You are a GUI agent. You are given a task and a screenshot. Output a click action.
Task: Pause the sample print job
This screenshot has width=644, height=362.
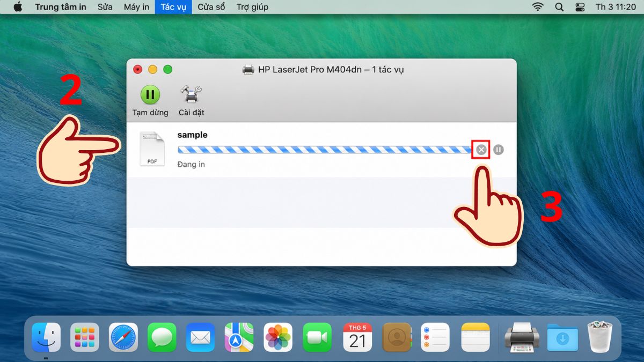[x=499, y=150]
